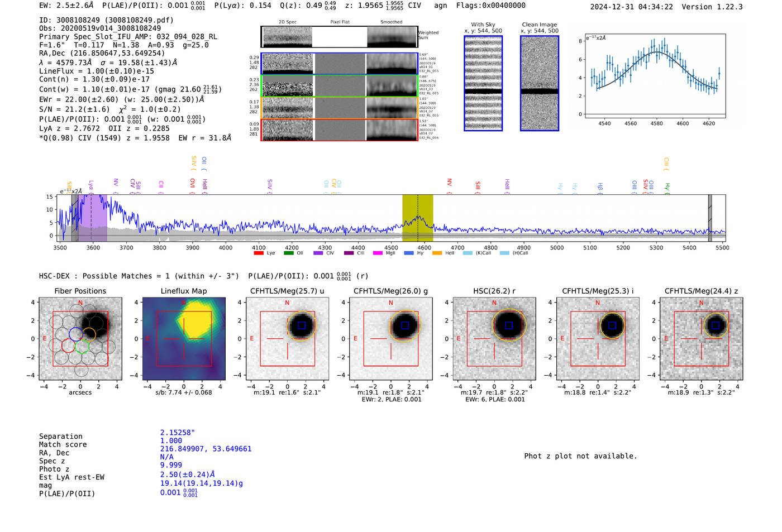Open the Gaussian emission line fit plot
Image resolution: width=782 pixels, height=532 pixels.
(x=655, y=76)
